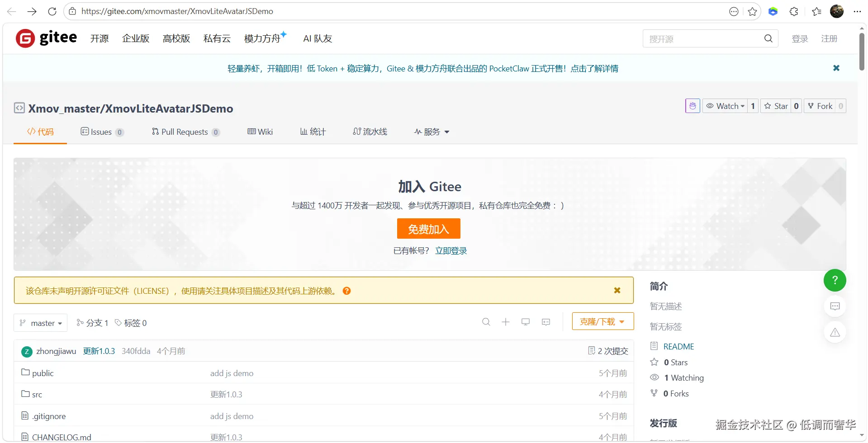Open the public folder
Image resolution: width=868 pixels, height=443 pixels.
coord(43,373)
